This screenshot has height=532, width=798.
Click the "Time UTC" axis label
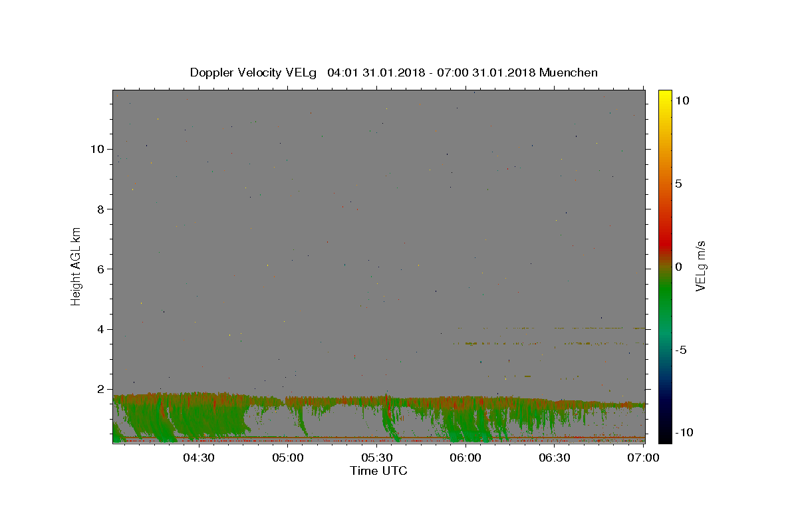click(x=378, y=471)
